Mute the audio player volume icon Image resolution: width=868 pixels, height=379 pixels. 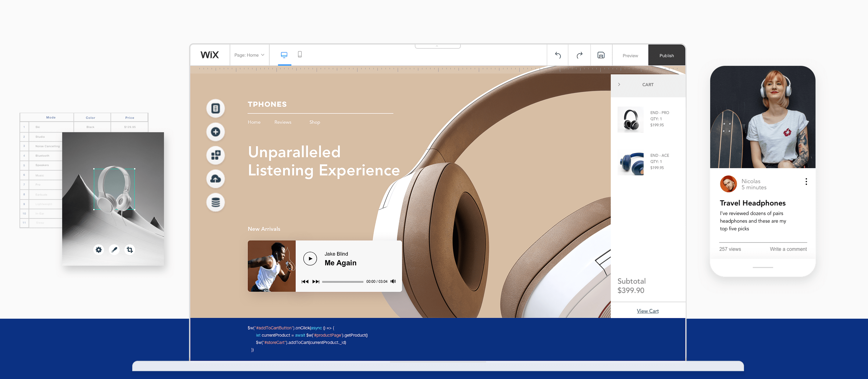point(393,282)
